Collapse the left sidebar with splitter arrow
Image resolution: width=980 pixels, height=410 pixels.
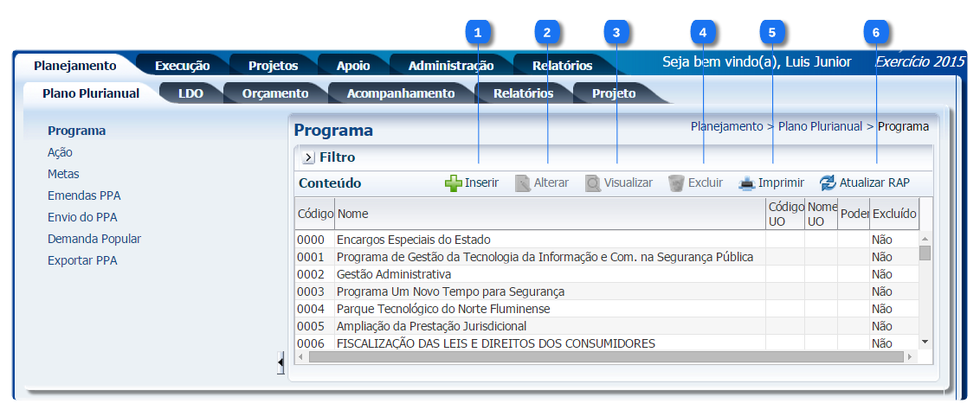pos(280,362)
